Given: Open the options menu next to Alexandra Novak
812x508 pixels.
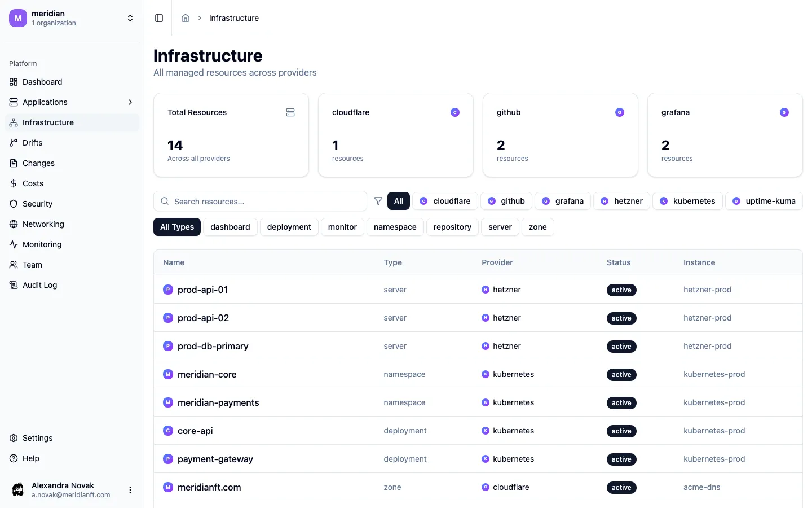Looking at the screenshot, I should 130,490.
